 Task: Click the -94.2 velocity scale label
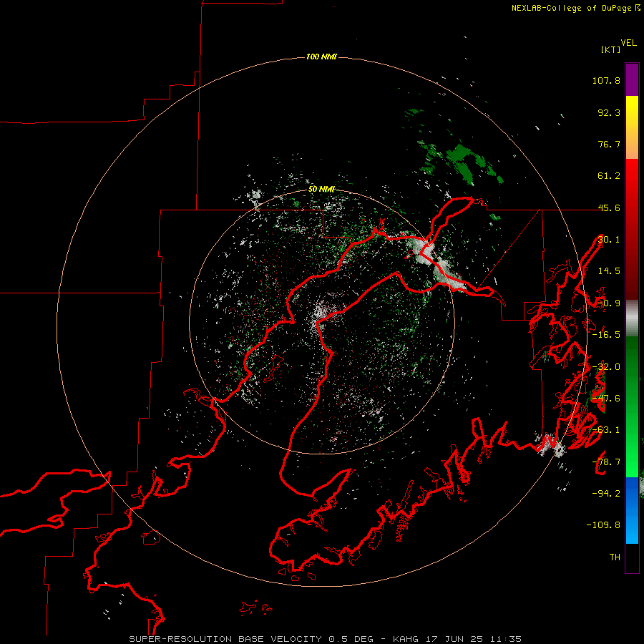tap(606, 493)
